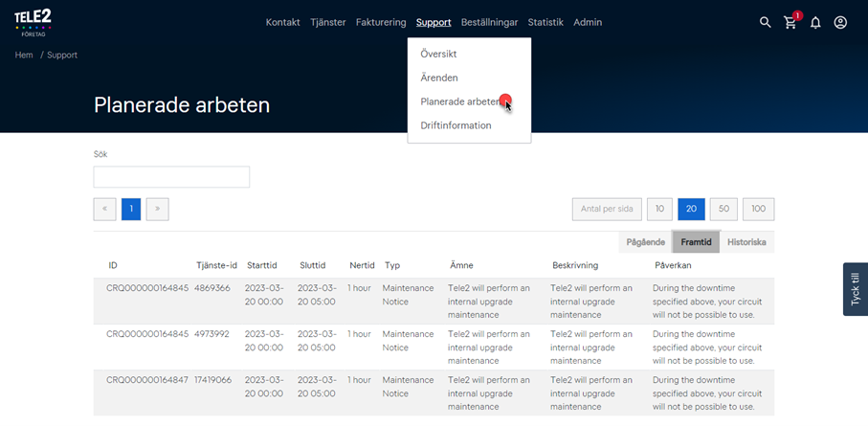
Task: Go to Hem breadcrumb link
Action: pos(24,56)
